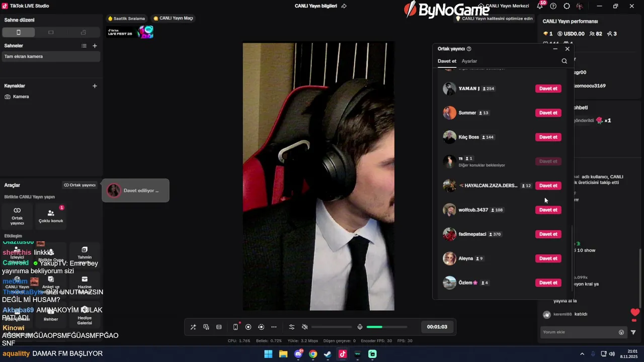The width and height of the screenshot is (644, 362).
Task: Toggle the microphone icon
Action: coord(360,327)
